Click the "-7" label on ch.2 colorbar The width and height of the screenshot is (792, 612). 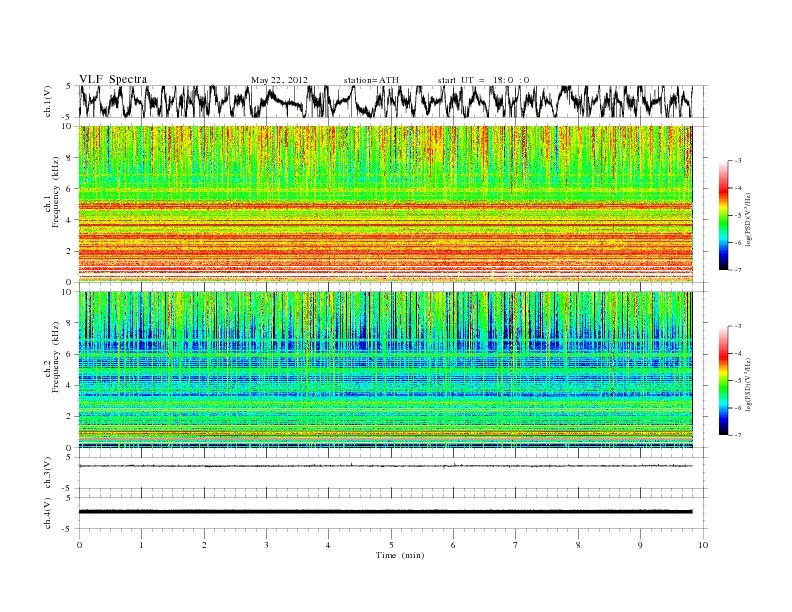click(x=738, y=435)
